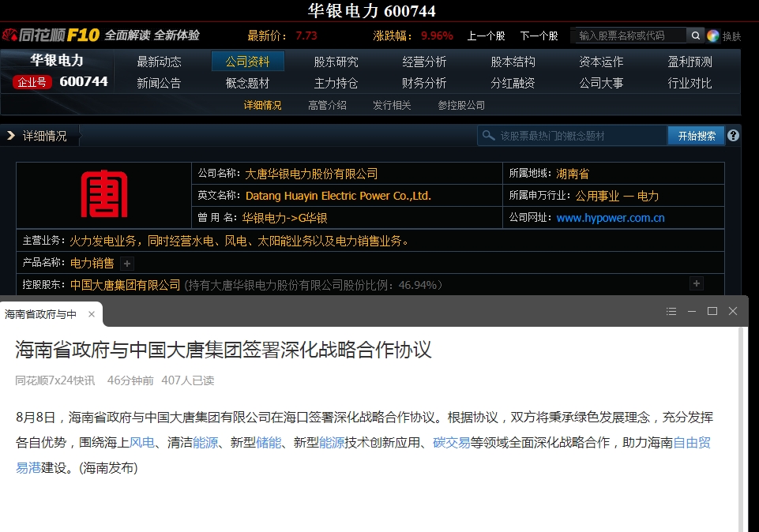The image size is (759, 532).
Task: Open 股本结构 section
Action: [513, 62]
